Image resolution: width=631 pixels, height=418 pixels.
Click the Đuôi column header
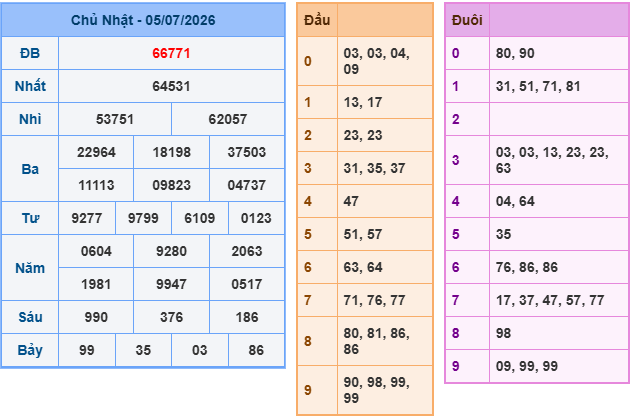click(x=467, y=20)
